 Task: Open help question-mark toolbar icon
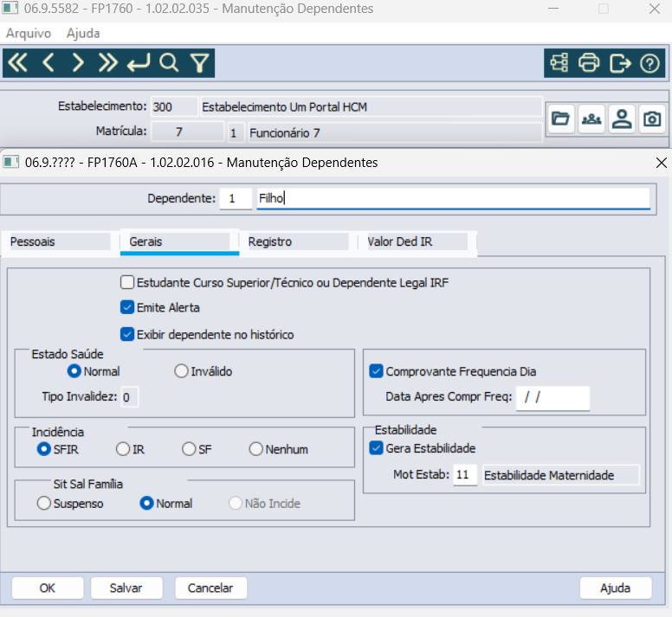click(x=649, y=63)
